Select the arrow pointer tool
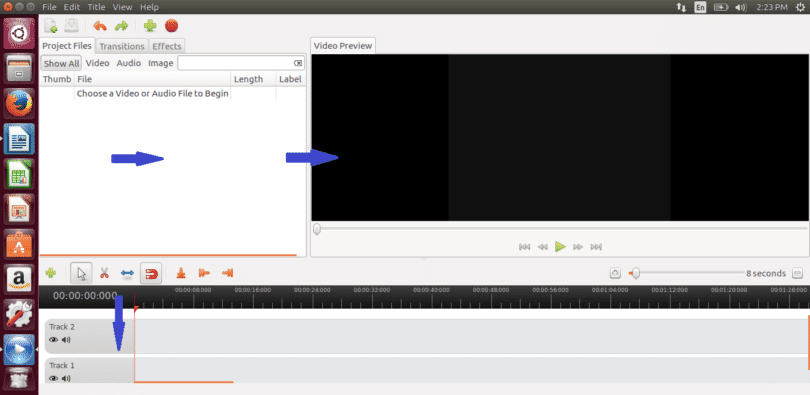 (x=82, y=273)
